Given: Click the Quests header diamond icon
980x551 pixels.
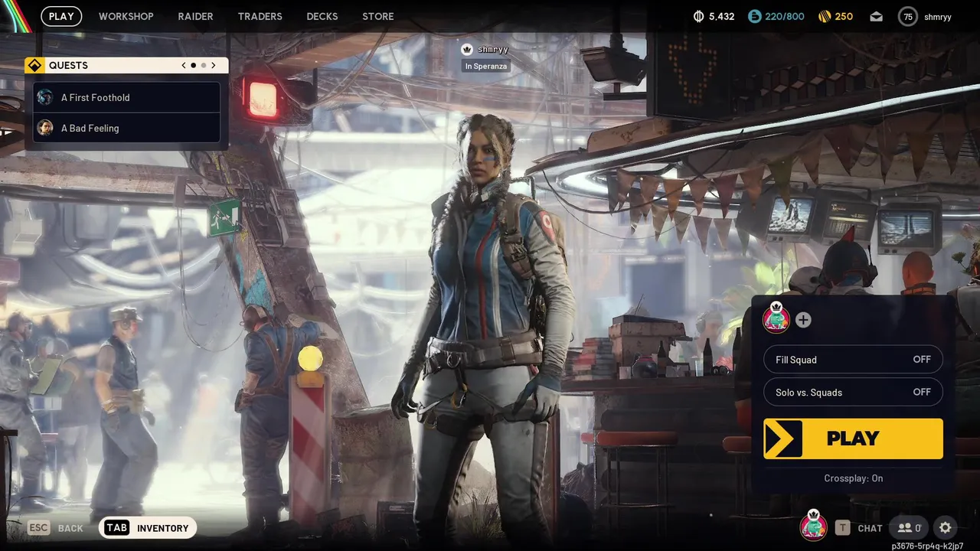Looking at the screenshot, I should pos(34,65).
